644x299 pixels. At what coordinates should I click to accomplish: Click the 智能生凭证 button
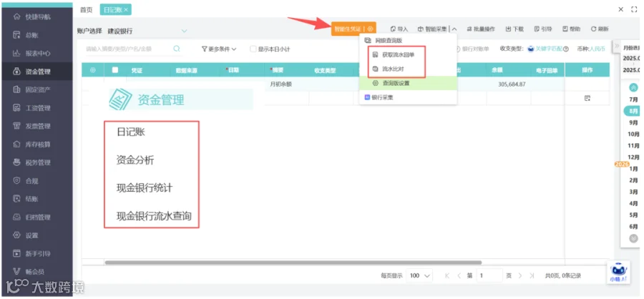348,29
